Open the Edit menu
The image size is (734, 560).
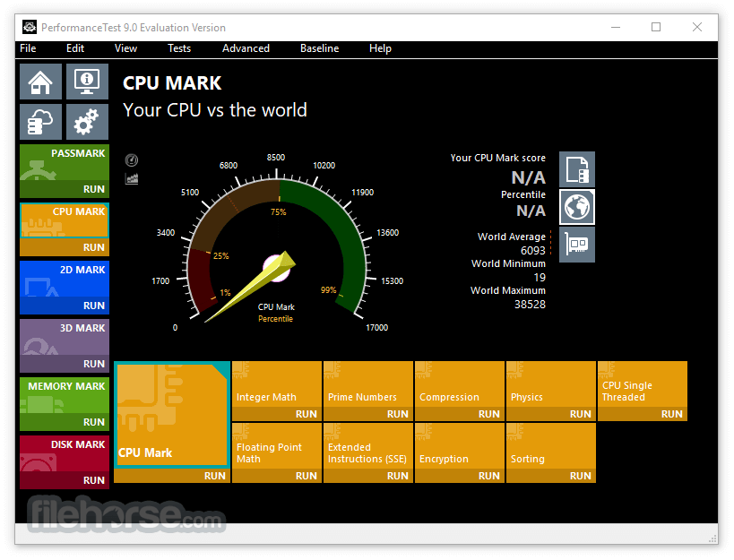[x=75, y=48]
